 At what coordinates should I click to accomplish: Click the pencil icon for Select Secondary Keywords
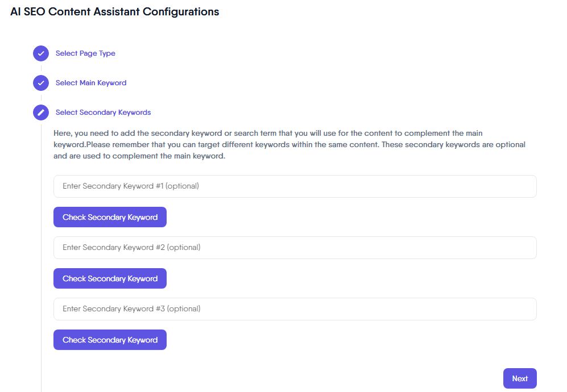(41, 112)
